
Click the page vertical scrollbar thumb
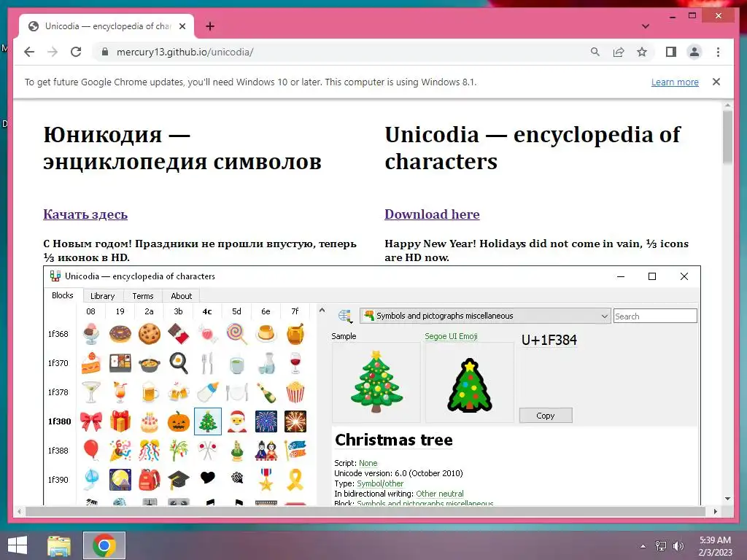point(727,136)
